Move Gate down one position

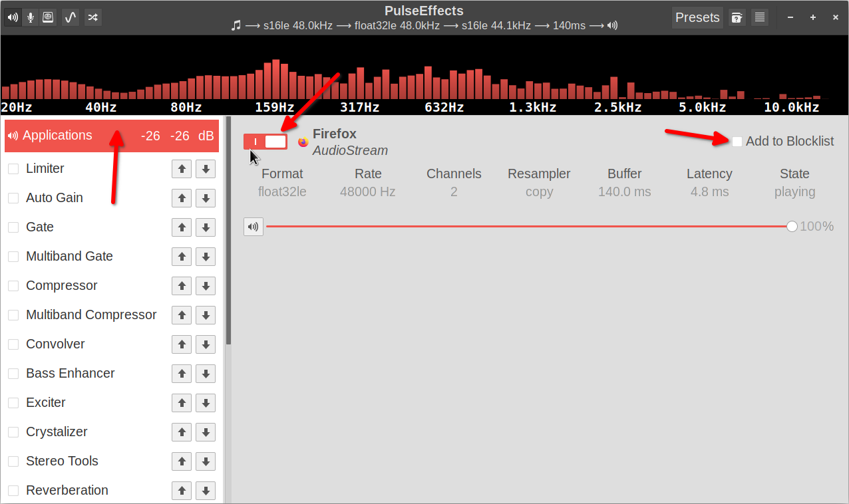(x=206, y=227)
